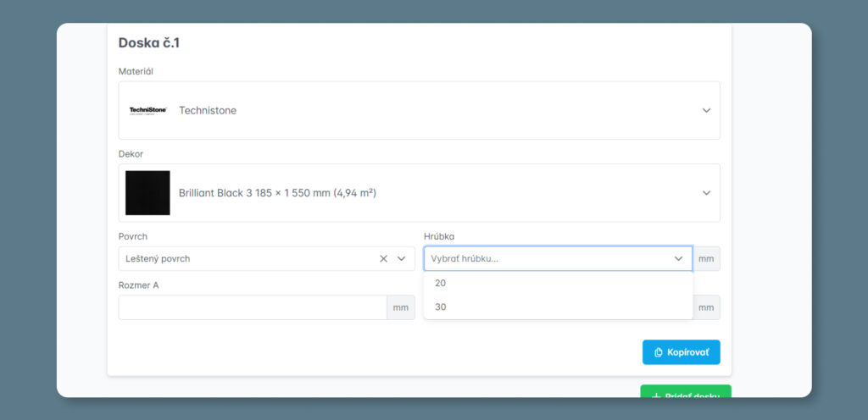
Task: Select thickness option 30
Action: coord(558,307)
